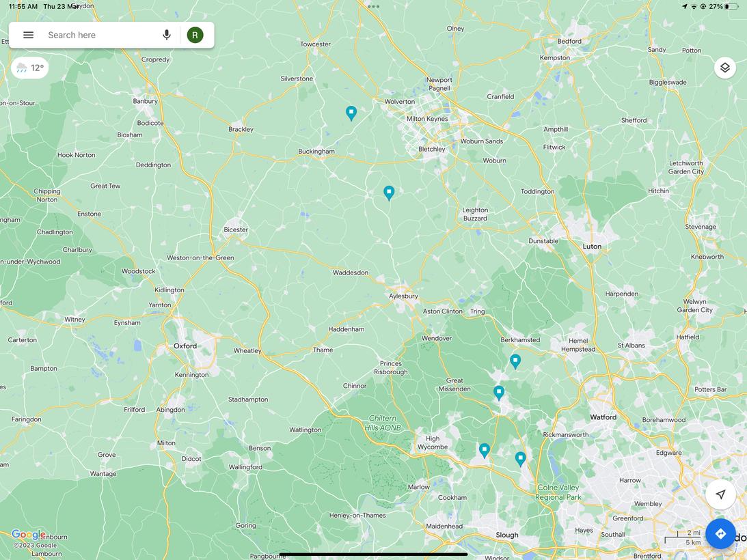Tap the Abingdon label
Viewport: 747px width, 560px height.
(171, 410)
